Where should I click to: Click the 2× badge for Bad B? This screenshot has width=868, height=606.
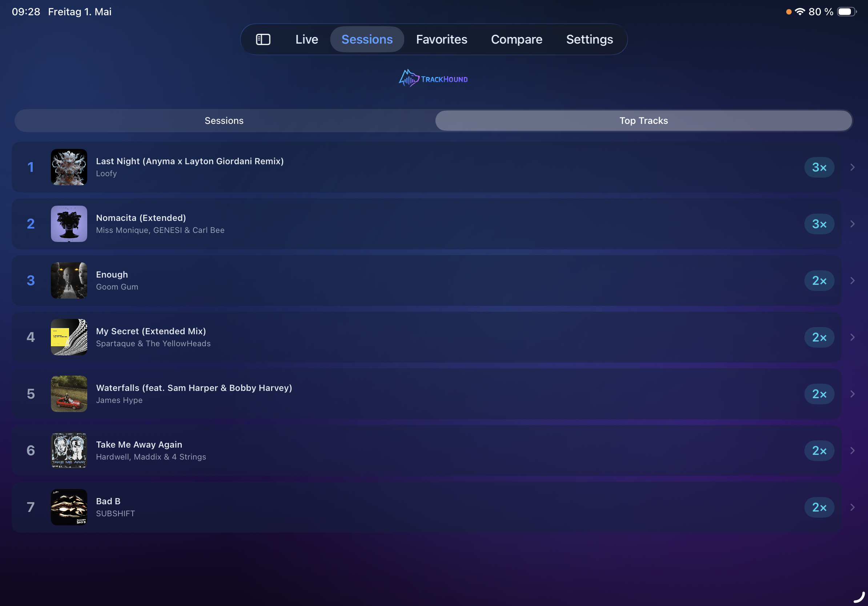click(819, 507)
